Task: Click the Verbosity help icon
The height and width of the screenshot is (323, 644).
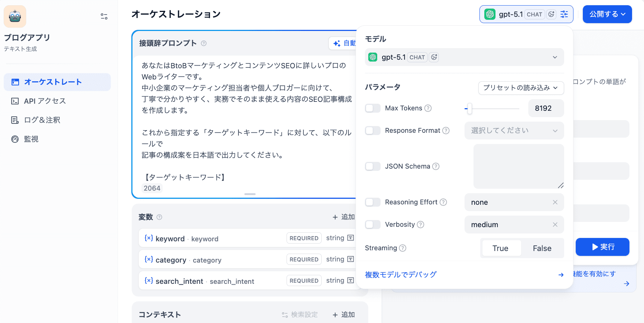Action: click(x=421, y=225)
